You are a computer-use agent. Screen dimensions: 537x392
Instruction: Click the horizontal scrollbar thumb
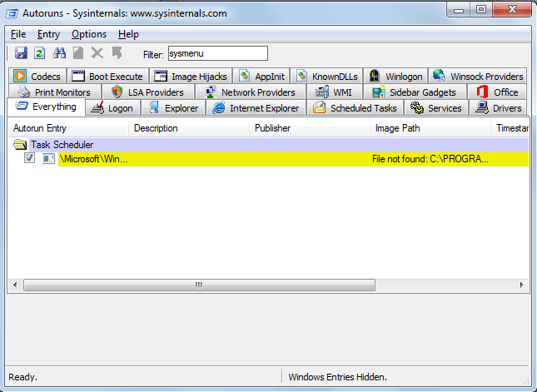pos(199,285)
